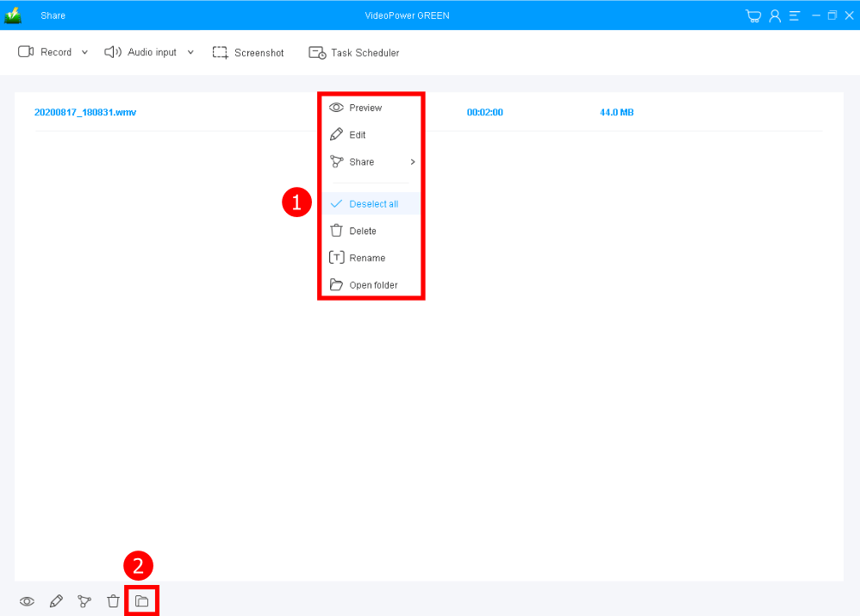The width and height of the screenshot is (860, 616).
Task: Select the Screenshot capture tool
Action: [x=248, y=53]
